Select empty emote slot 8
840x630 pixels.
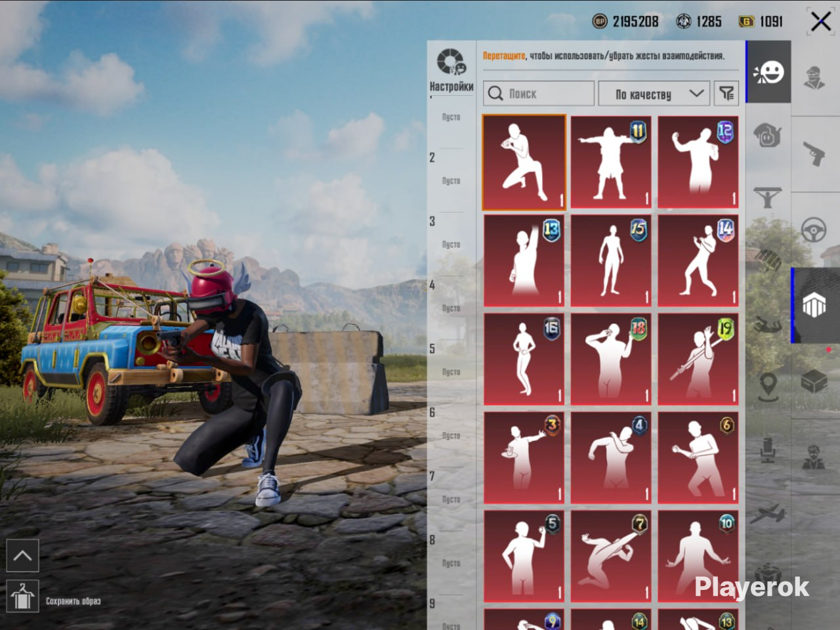(x=451, y=562)
